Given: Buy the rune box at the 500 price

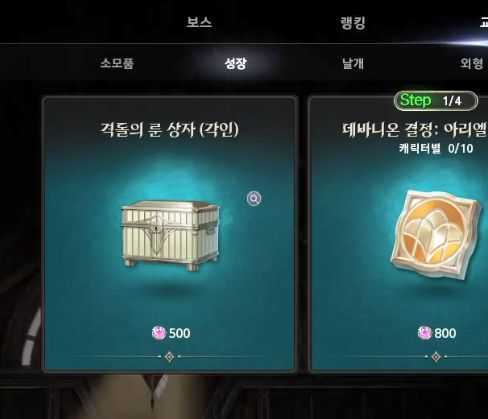Looking at the screenshot, I should click(x=171, y=333).
